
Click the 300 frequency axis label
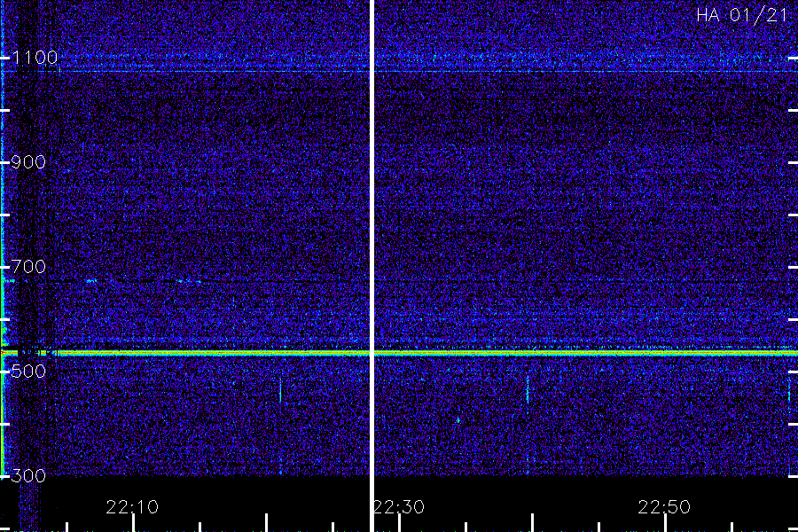pos(28,476)
